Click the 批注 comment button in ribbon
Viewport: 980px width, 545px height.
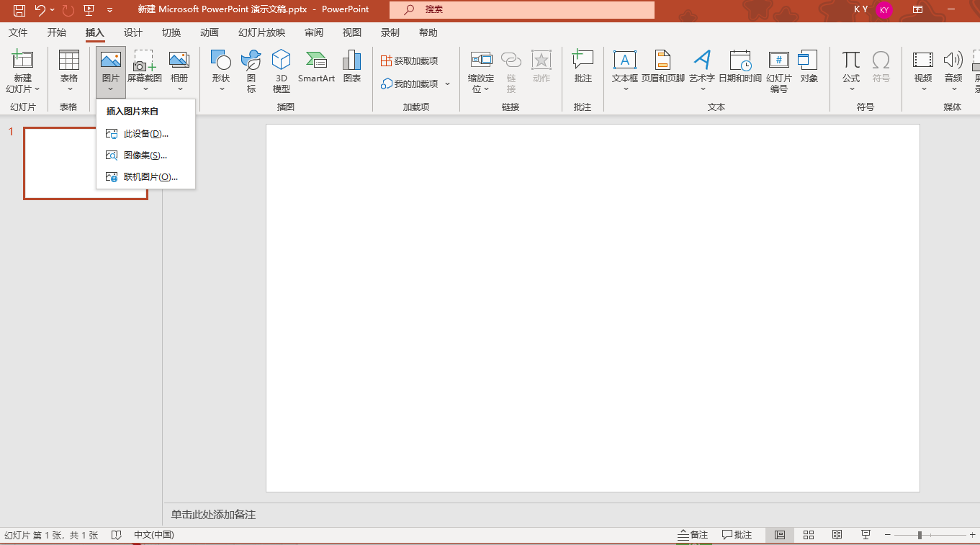[x=583, y=66]
